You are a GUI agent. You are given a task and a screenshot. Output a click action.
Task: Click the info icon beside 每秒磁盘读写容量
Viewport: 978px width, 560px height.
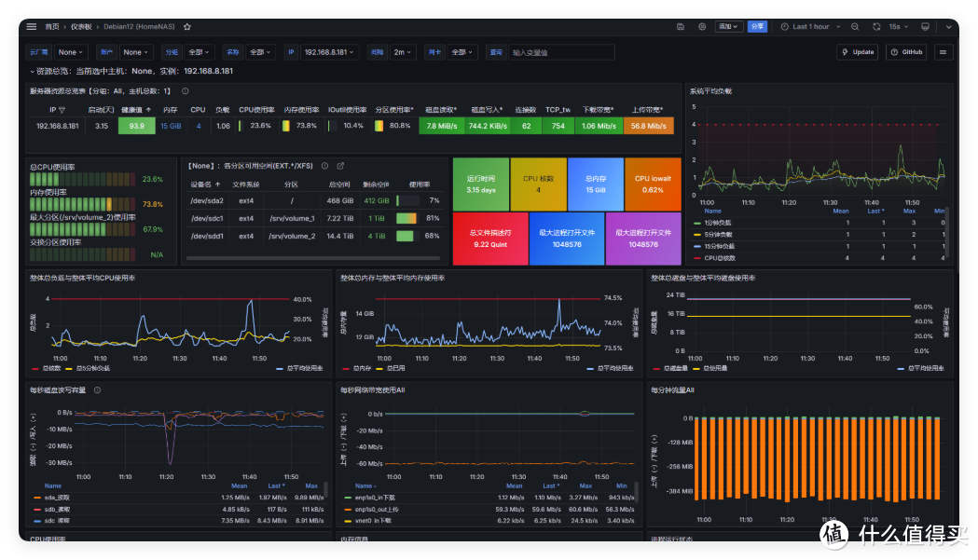pyautogui.click(x=97, y=390)
